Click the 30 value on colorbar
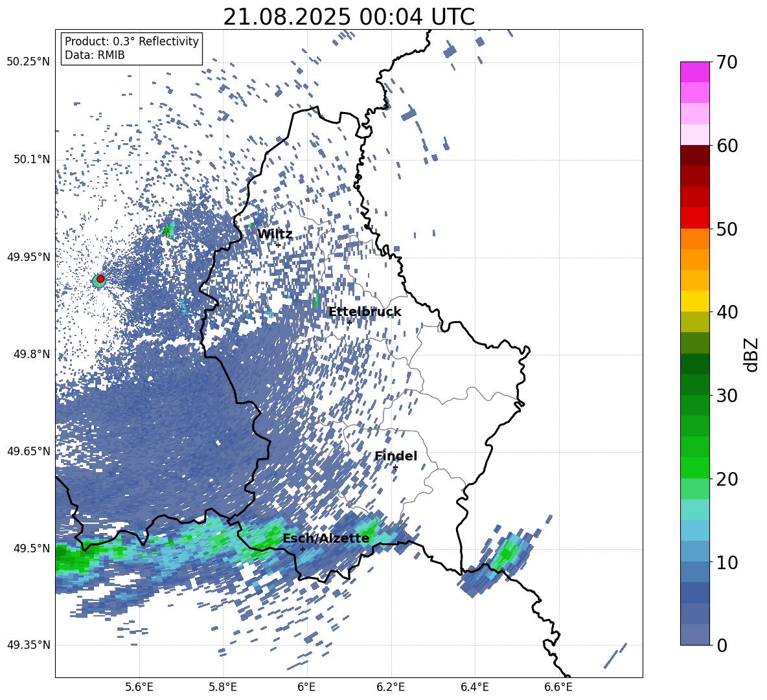767x700 pixels. coord(727,396)
